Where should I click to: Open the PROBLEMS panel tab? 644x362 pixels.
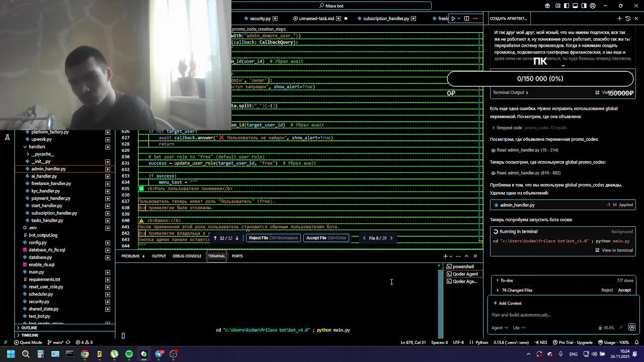coord(133,256)
